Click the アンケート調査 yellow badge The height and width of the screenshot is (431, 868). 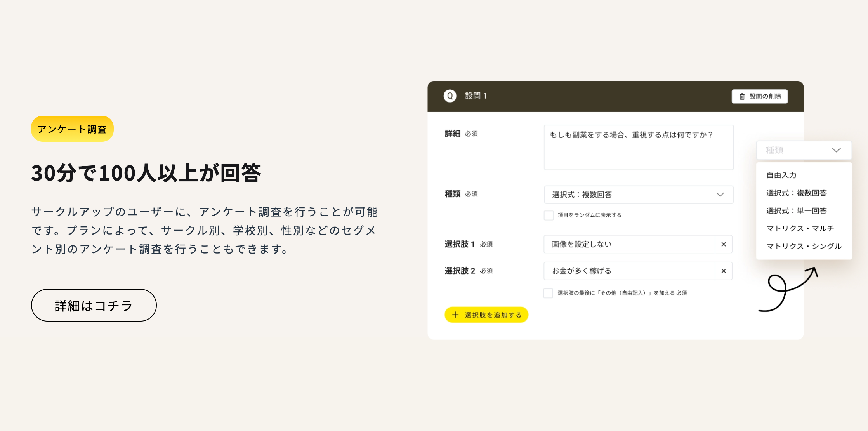pyautogui.click(x=72, y=129)
